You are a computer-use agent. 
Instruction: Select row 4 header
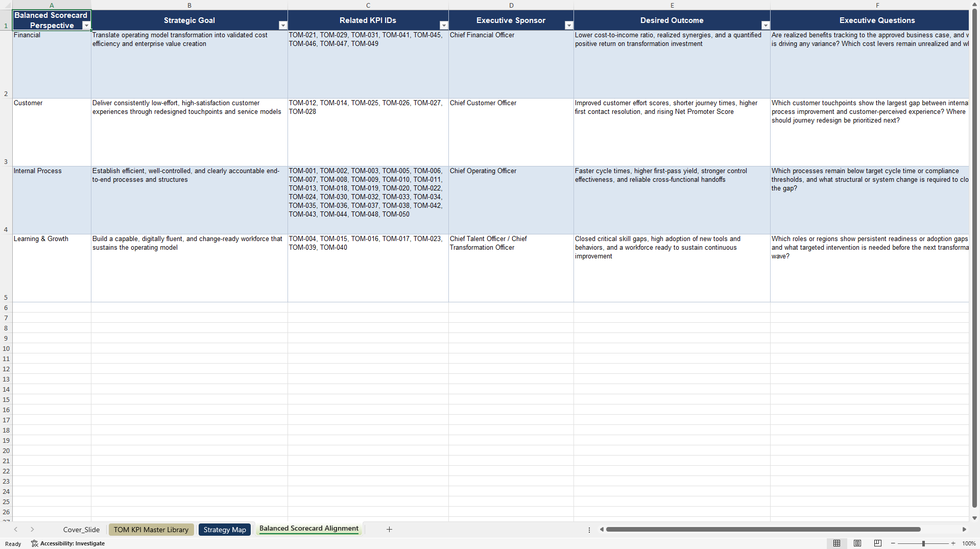click(6, 200)
